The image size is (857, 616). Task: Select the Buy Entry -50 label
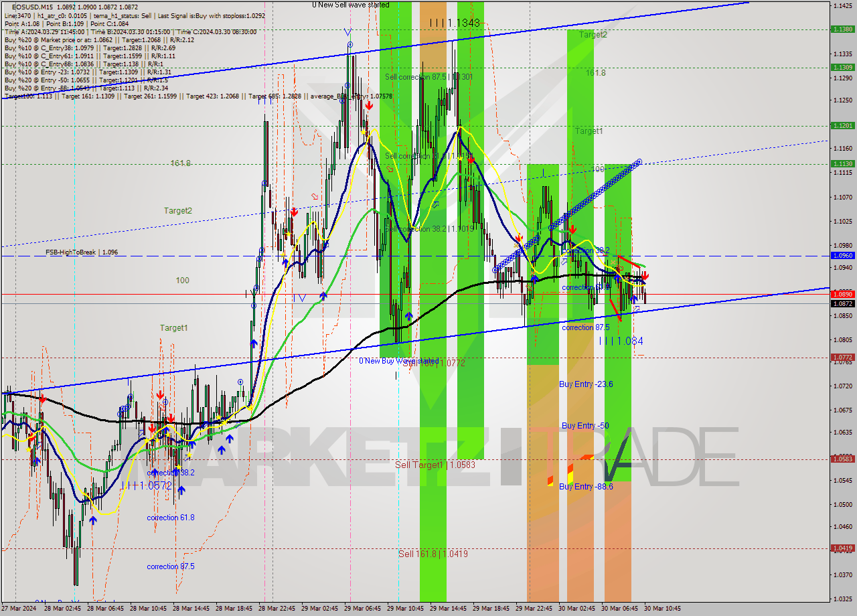coord(585,426)
